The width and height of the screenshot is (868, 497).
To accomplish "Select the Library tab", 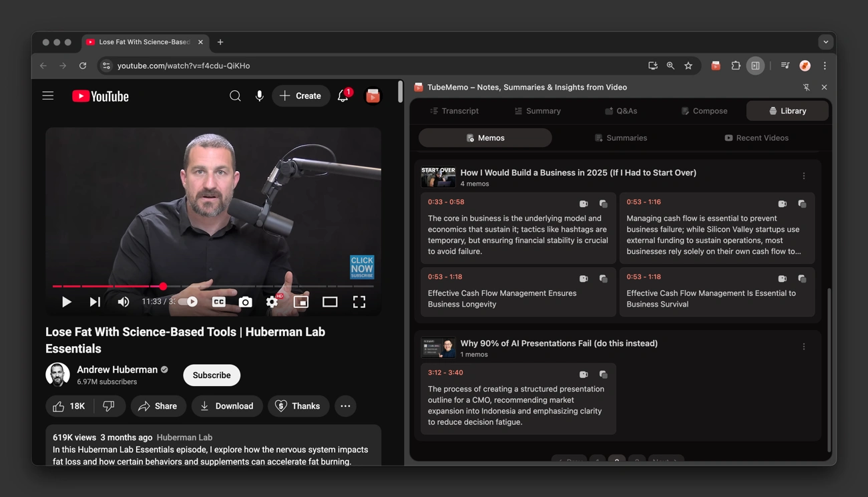I will coord(788,111).
